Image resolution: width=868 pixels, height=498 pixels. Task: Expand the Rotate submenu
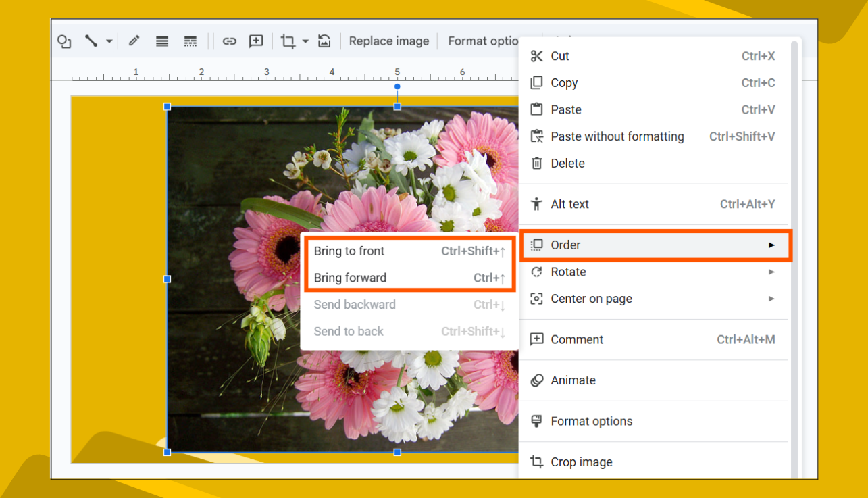point(567,272)
